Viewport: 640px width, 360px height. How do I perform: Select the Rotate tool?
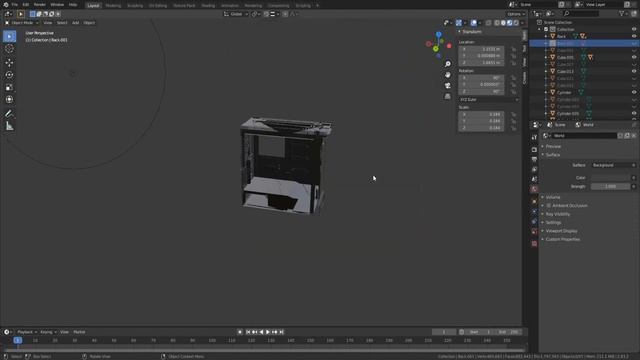tap(9, 75)
